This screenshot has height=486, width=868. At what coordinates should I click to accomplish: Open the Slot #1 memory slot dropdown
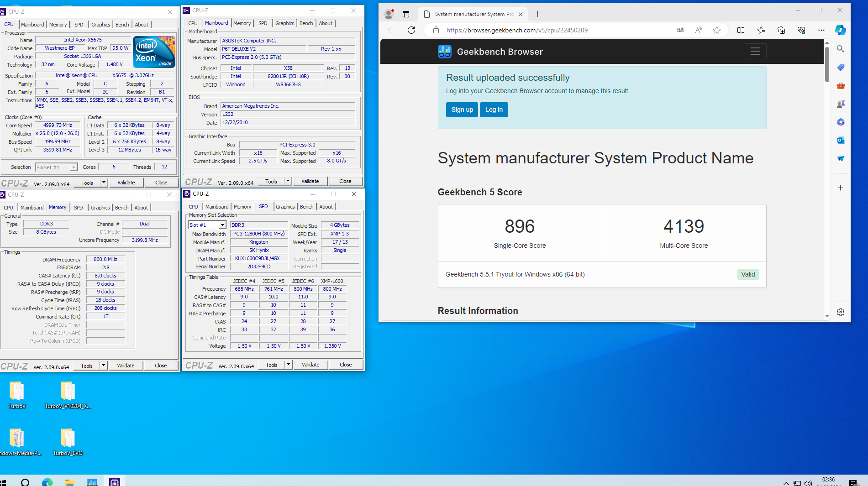(x=207, y=225)
